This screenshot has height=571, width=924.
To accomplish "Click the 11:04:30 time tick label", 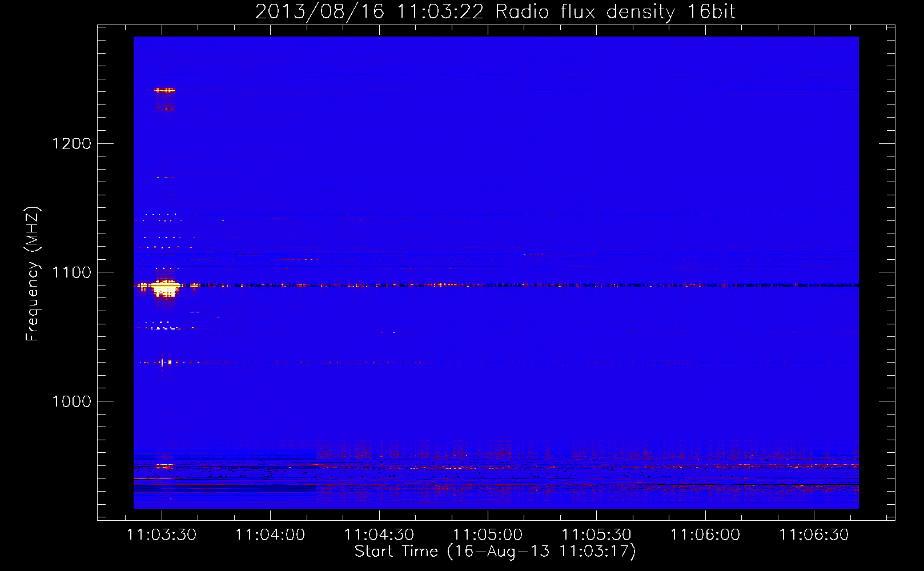I will (x=379, y=535).
